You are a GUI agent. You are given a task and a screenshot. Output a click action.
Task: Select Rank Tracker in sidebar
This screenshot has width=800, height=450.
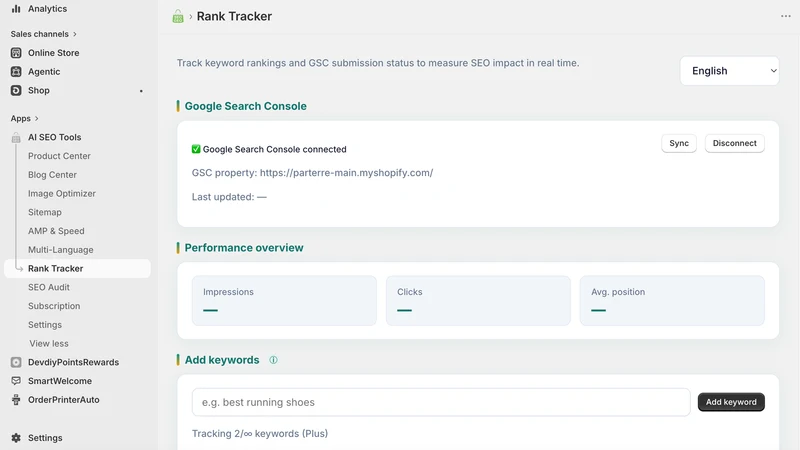click(77, 268)
